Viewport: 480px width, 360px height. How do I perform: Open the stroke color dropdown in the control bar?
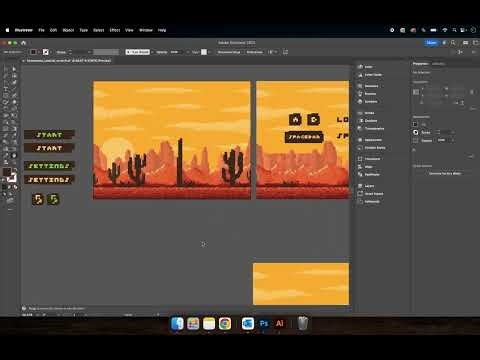pos(51,52)
